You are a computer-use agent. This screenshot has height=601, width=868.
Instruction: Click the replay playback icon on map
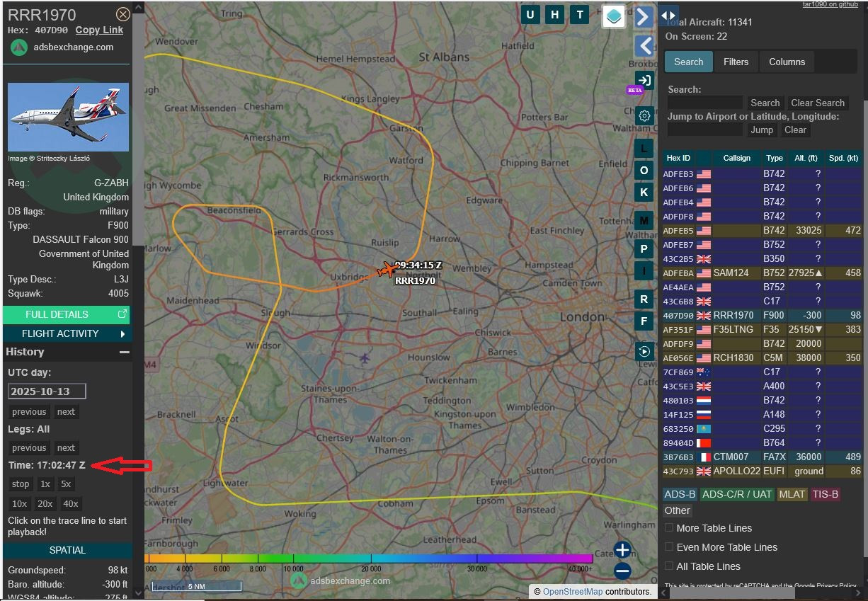[644, 351]
